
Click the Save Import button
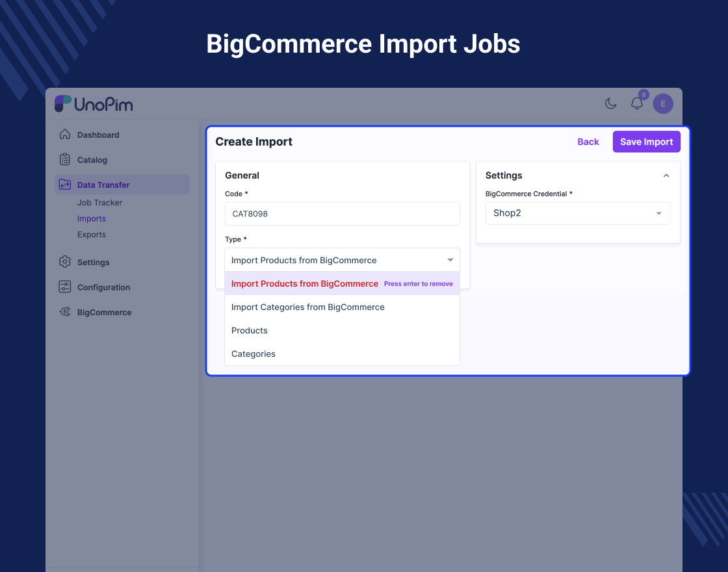(646, 141)
